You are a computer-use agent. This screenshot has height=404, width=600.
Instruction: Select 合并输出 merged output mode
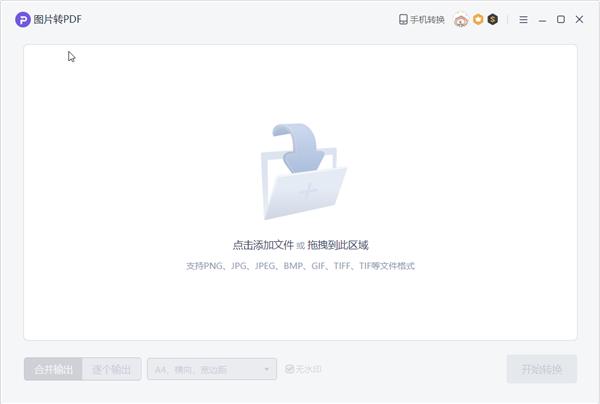53,370
